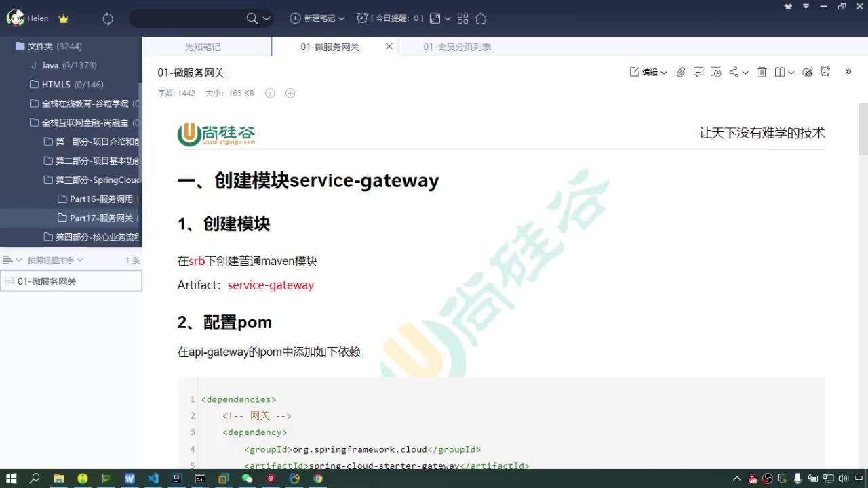Image resolution: width=868 pixels, height=488 pixels.
Task: Open 按照标题排序 sort dropdown
Action: [56, 260]
